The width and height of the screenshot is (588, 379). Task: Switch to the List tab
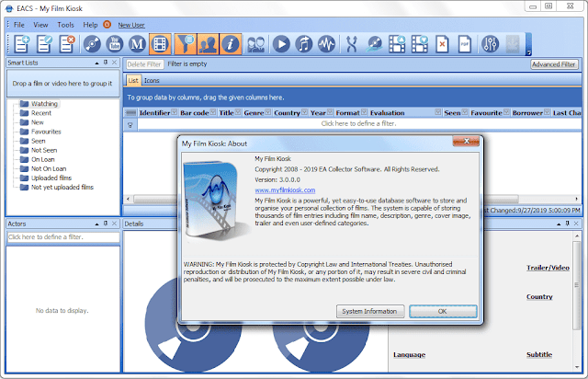(x=133, y=80)
